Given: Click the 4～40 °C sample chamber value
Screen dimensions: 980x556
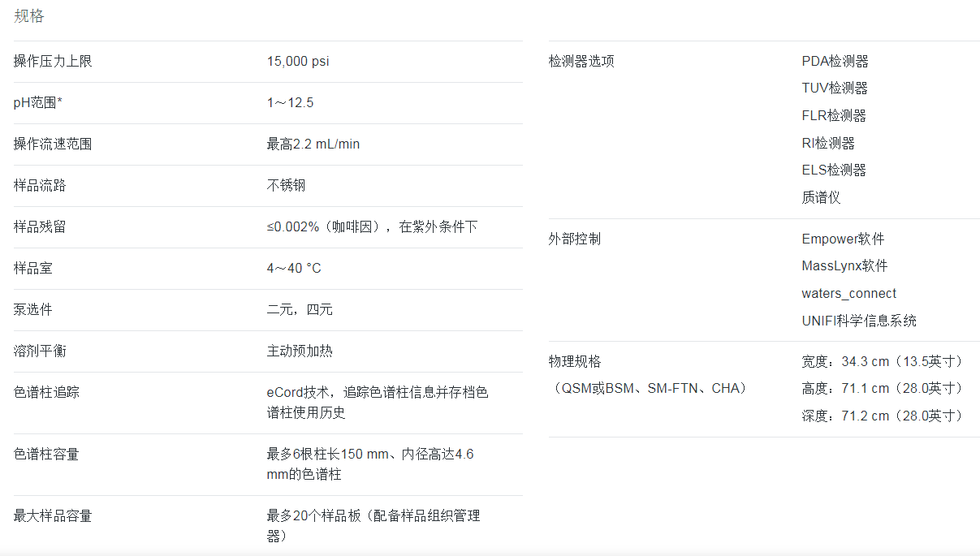Looking at the screenshot, I should point(294,269).
